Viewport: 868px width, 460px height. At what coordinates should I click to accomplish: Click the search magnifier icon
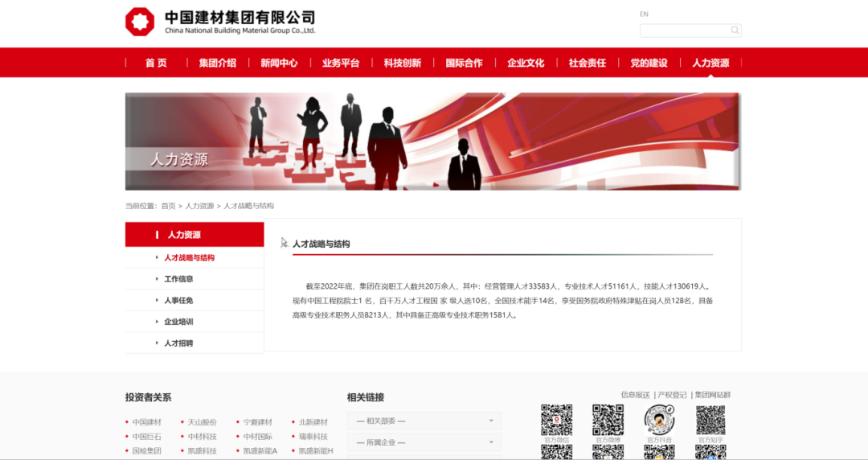click(735, 31)
